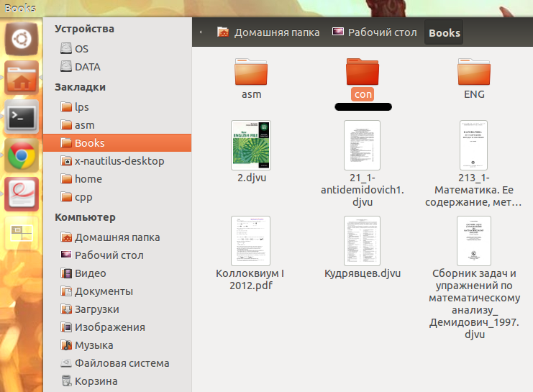Select the con folder icon
The width and height of the screenshot is (533, 392).
pos(363,72)
